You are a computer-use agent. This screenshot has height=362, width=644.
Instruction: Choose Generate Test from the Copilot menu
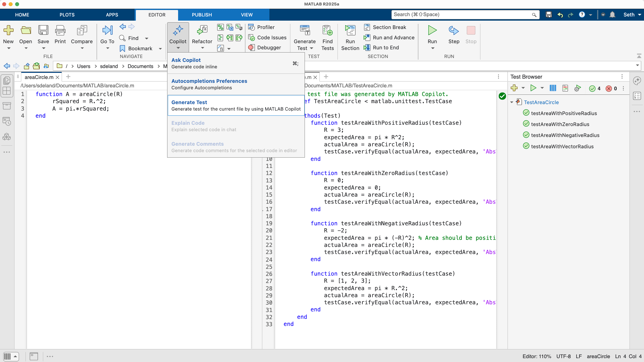point(236,105)
